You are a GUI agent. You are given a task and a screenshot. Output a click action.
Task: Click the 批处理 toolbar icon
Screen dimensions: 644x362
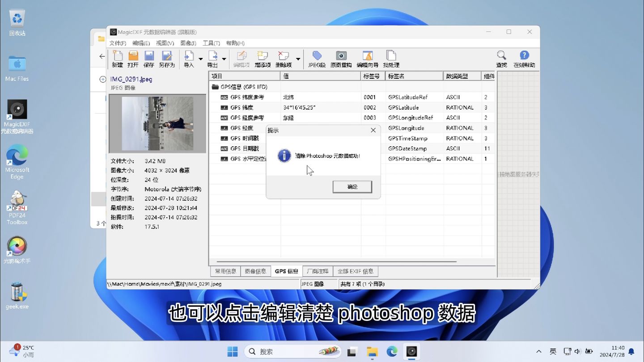tap(391, 59)
